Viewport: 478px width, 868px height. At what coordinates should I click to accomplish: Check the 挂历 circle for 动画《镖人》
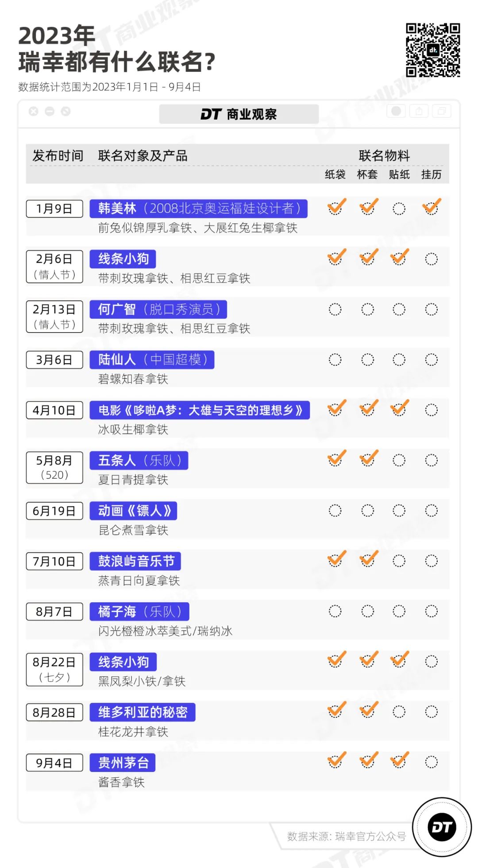(x=431, y=511)
